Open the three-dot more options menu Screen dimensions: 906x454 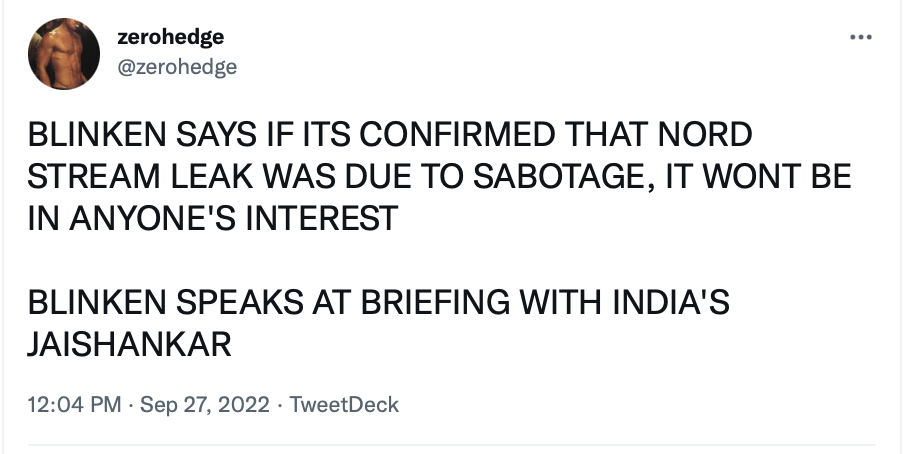click(861, 38)
